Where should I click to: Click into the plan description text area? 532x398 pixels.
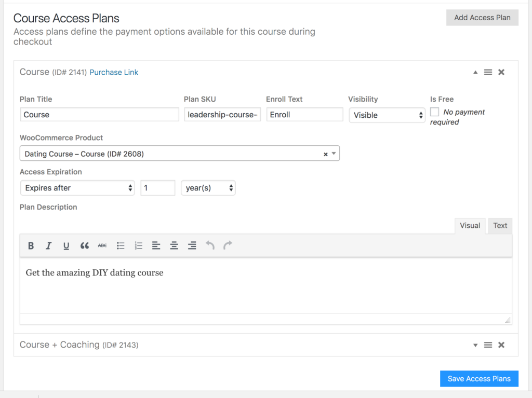265,285
